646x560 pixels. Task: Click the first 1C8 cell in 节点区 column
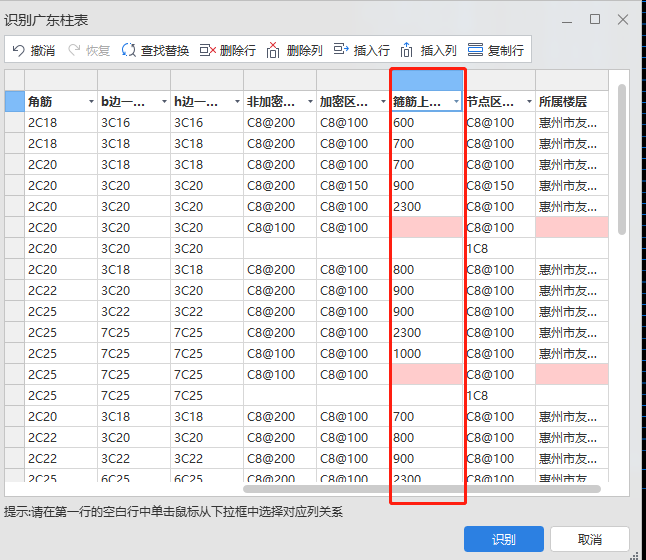pos(500,248)
